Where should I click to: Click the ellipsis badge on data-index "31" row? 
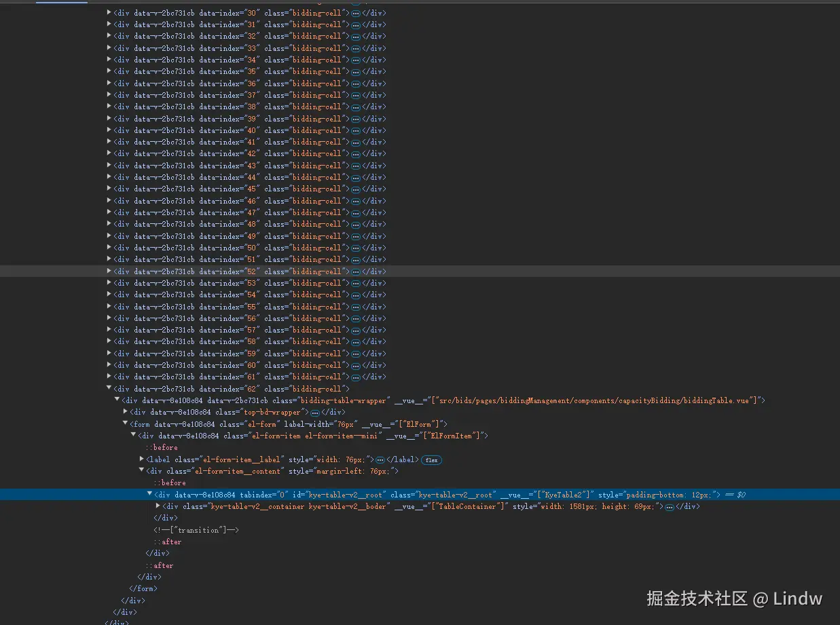coord(355,25)
